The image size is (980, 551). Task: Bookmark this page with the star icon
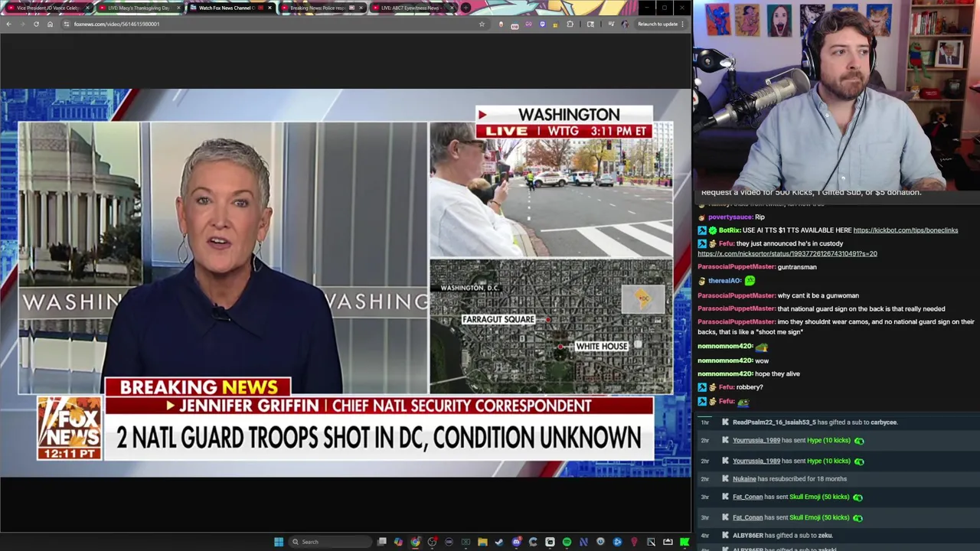click(482, 24)
